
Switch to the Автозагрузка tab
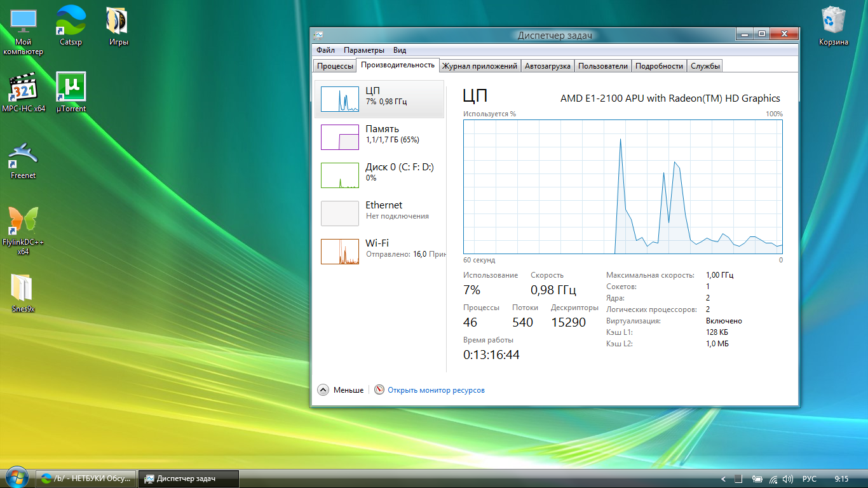(548, 66)
